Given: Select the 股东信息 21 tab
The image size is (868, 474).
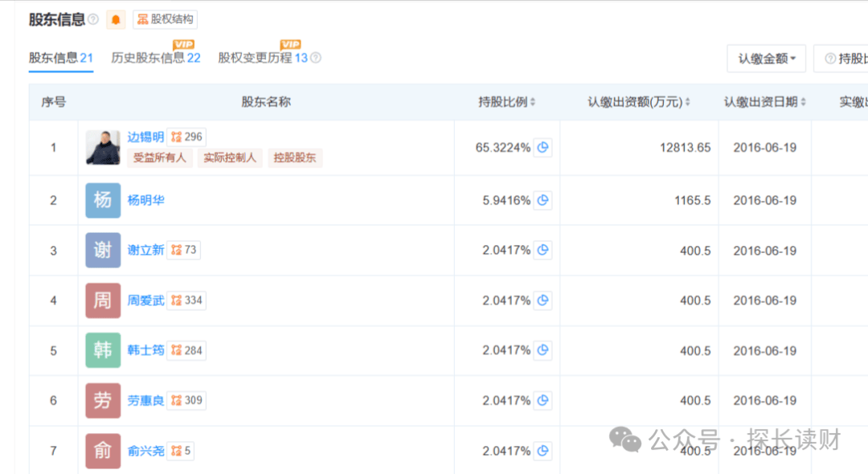Looking at the screenshot, I should coord(61,58).
